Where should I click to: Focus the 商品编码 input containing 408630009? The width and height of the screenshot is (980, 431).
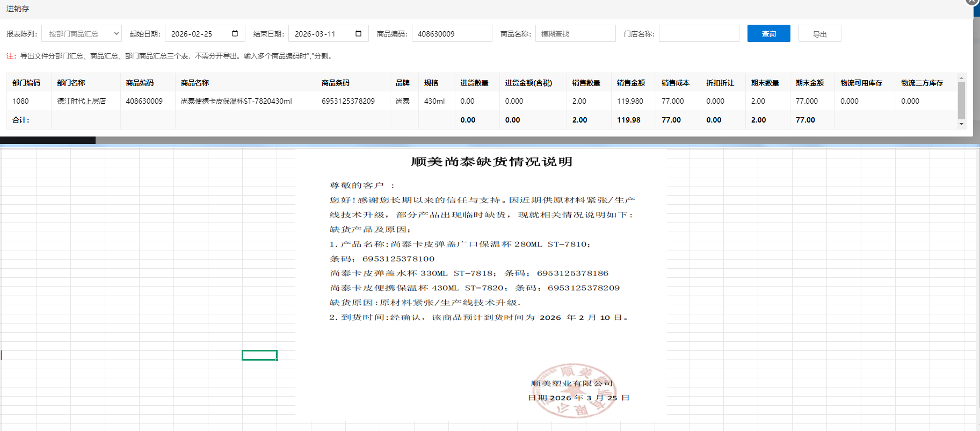coord(451,33)
